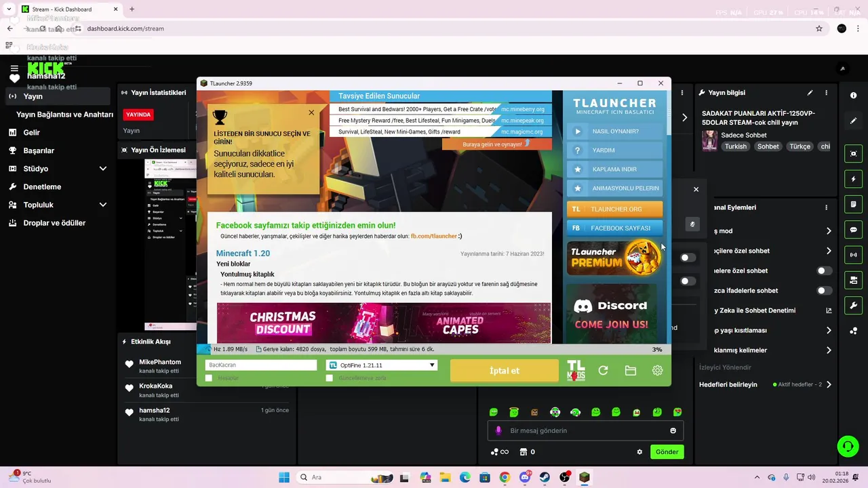868x488 pixels.
Task: Toggle upper switch in the partly hidden popup
Action: pyautogui.click(x=688, y=258)
